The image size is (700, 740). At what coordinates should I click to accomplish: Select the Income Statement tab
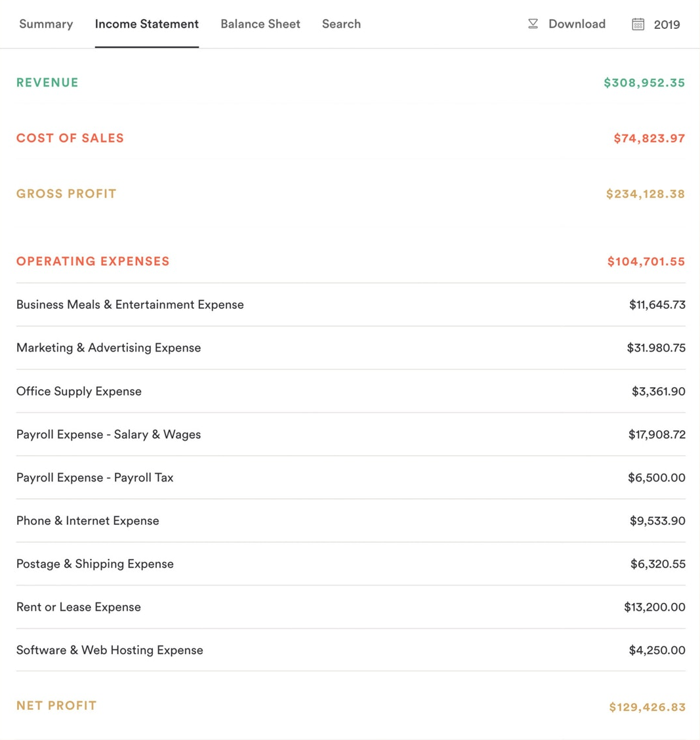(146, 24)
